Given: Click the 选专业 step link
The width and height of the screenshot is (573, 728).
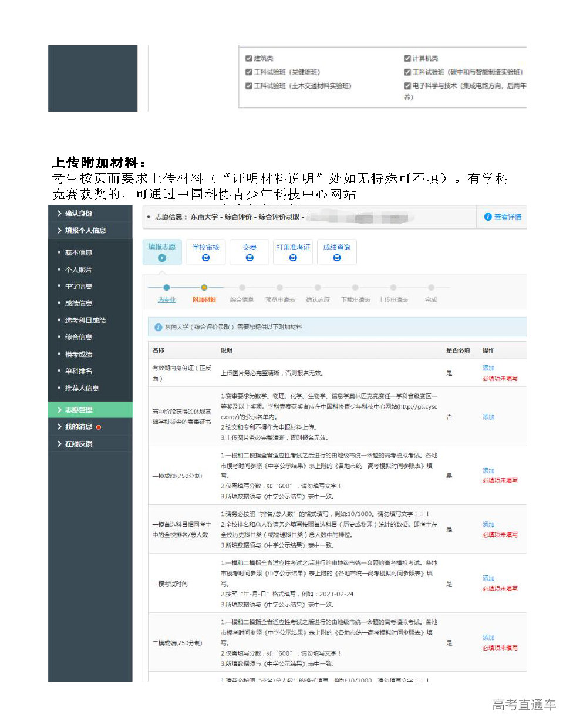Looking at the screenshot, I should tap(166, 300).
